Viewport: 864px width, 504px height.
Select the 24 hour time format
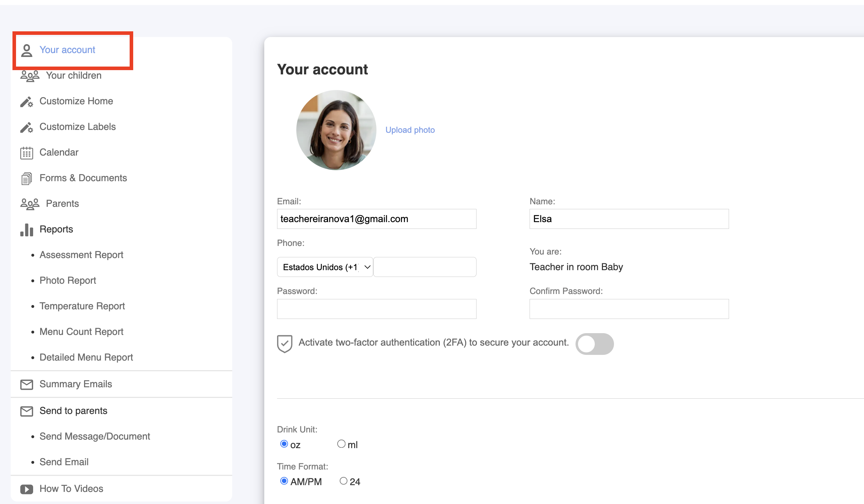(x=343, y=481)
